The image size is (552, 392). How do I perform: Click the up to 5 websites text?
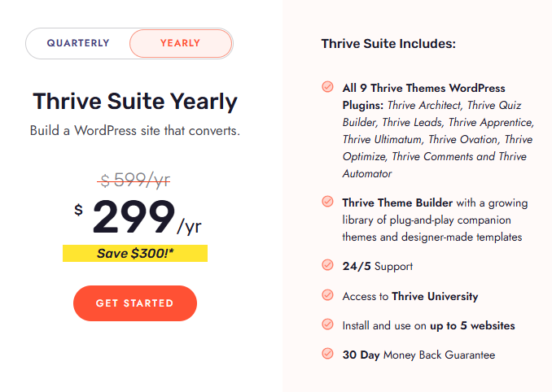[x=473, y=325]
